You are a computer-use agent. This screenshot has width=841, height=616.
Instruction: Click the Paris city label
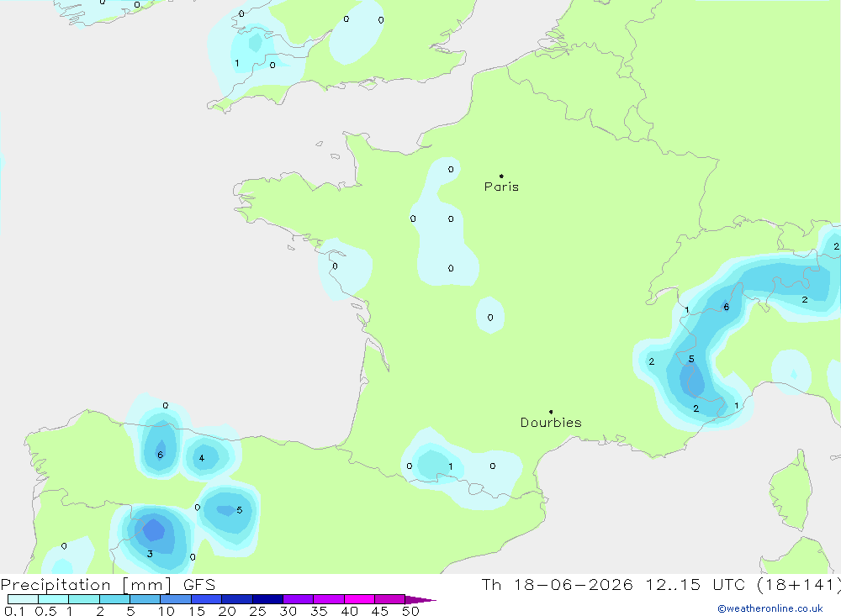click(501, 187)
